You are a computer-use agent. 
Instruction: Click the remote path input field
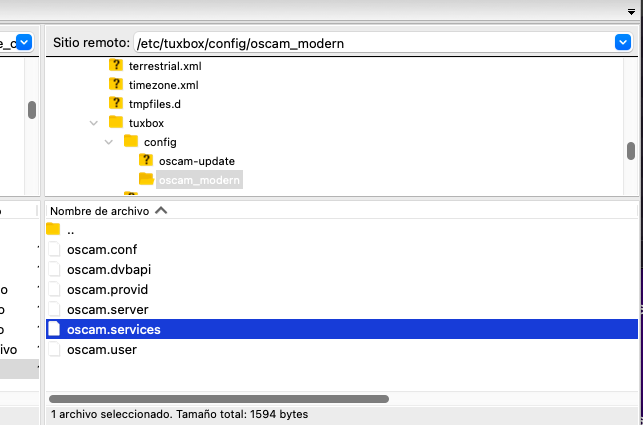click(370, 43)
